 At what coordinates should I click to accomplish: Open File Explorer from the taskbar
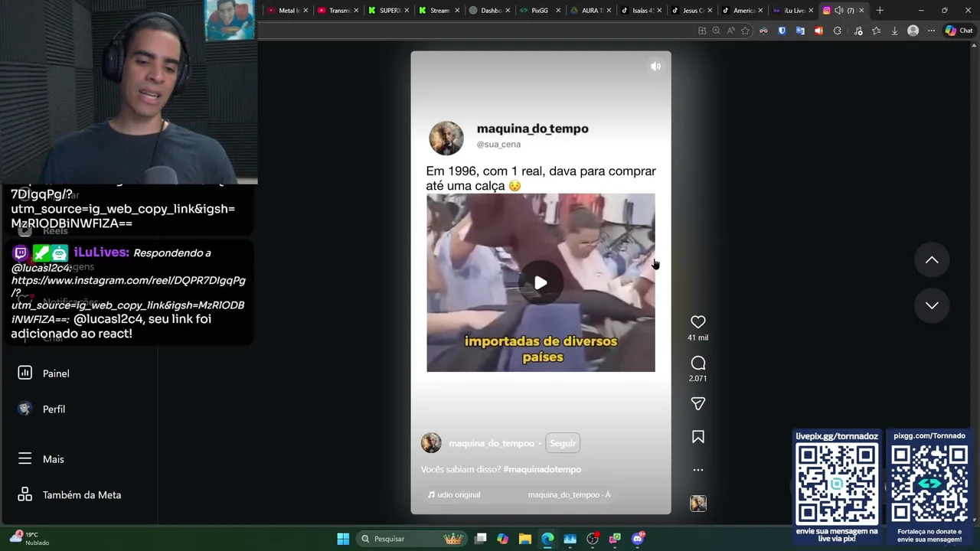click(x=524, y=539)
